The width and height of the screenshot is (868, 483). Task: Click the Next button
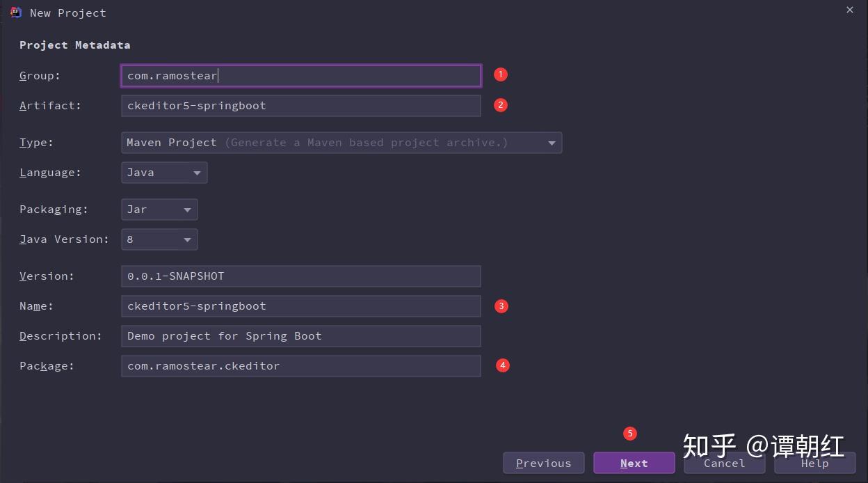pyautogui.click(x=634, y=463)
